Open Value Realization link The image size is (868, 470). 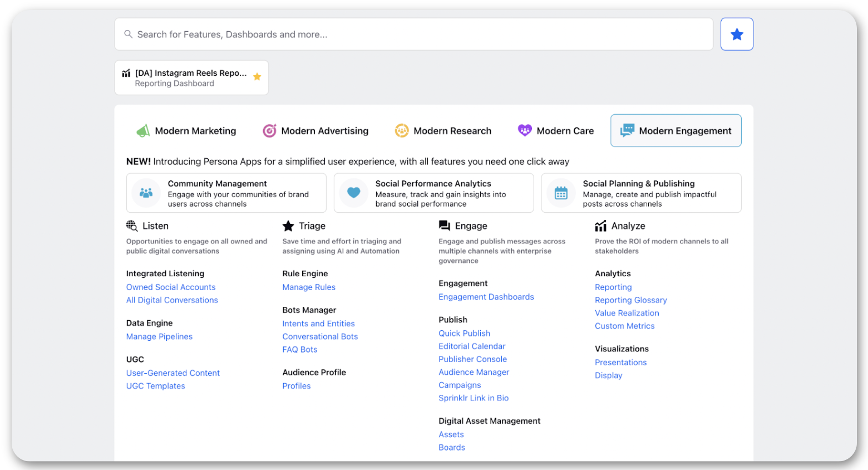coord(627,313)
